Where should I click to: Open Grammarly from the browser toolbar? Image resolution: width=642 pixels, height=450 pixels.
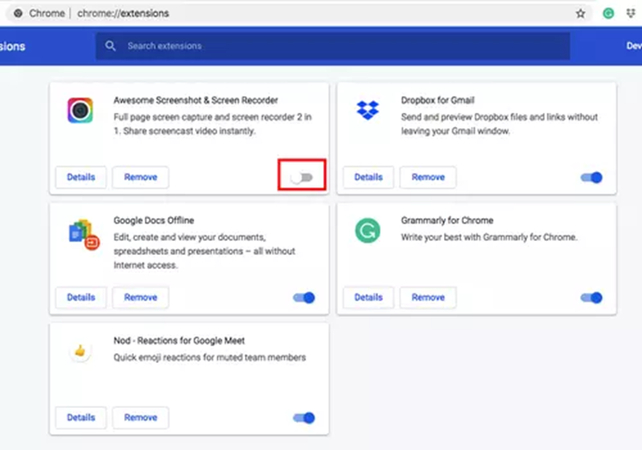click(608, 13)
